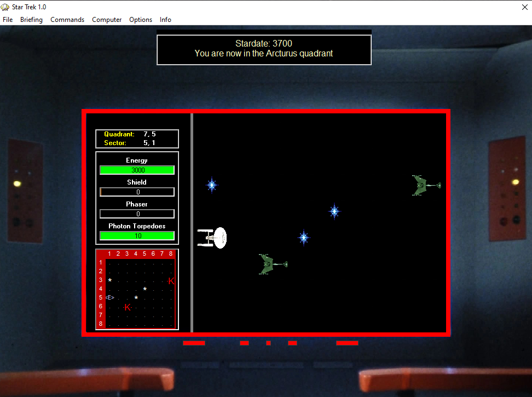The width and height of the screenshot is (532, 397).
Task: Click the <E> Enterprise marker on the quadrant map
Action: pyautogui.click(x=111, y=298)
